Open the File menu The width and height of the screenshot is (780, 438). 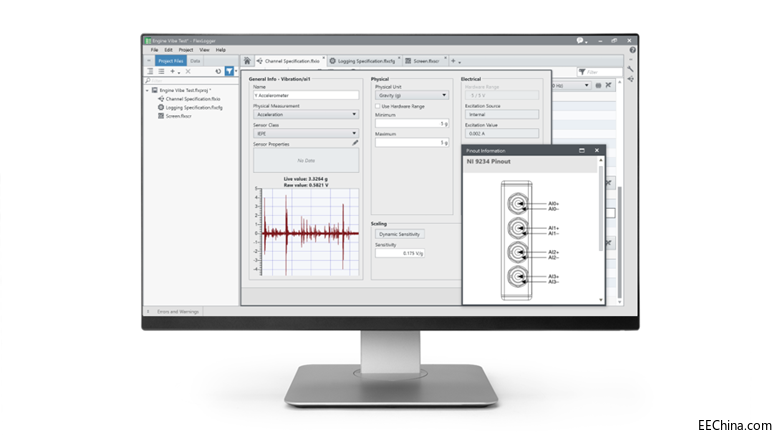(154, 50)
